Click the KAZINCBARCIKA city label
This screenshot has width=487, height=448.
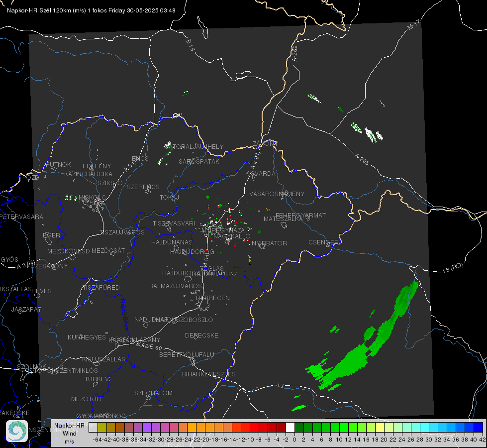[x=88, y=174]
